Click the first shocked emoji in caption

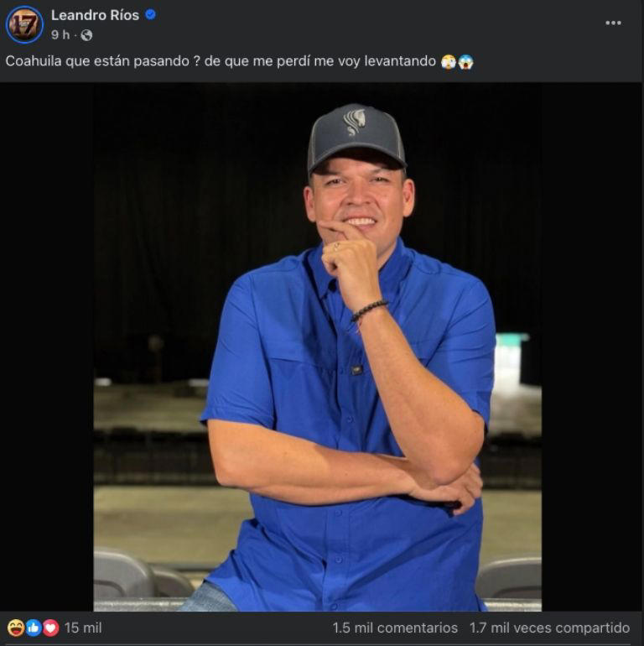(x=449, y=62)
